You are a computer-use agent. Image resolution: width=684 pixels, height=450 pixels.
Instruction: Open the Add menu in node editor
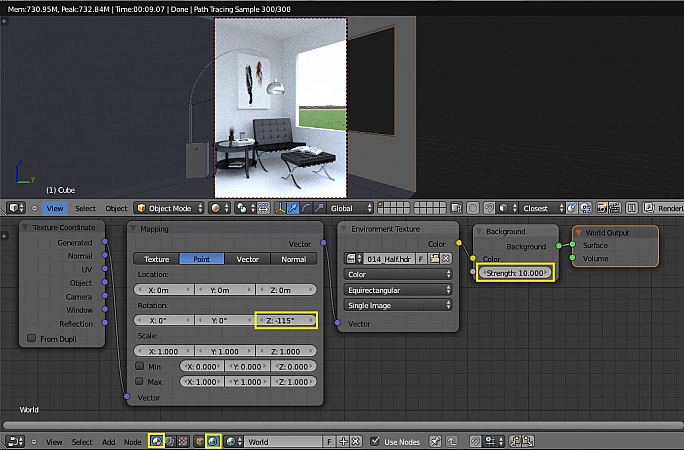pyautogui.click(x=108, y=441)
